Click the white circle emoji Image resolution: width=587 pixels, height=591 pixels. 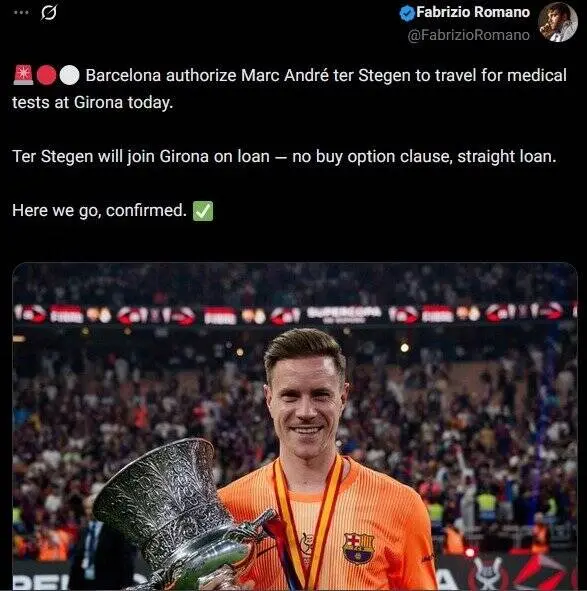[x=69, y=75]
